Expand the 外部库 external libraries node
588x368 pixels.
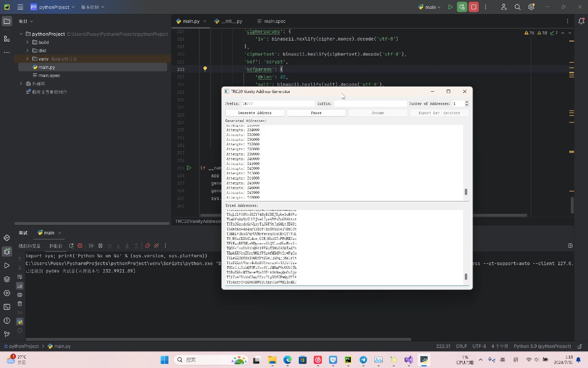[x=21, y=83]
